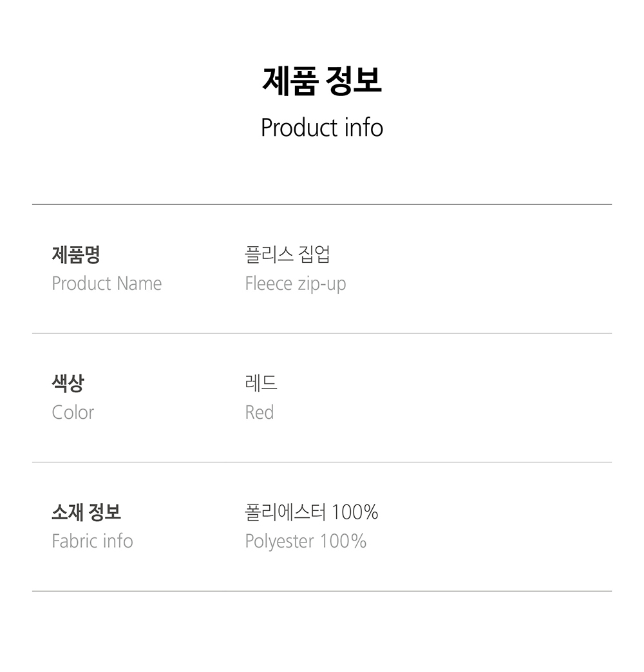Click the Fabric info label
The height and width of the screenshot is (672, 644).
[x=92, y=541]
